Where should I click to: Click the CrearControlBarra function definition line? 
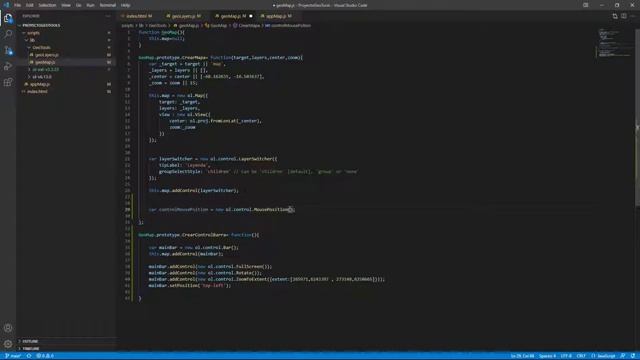coord(198,235)
